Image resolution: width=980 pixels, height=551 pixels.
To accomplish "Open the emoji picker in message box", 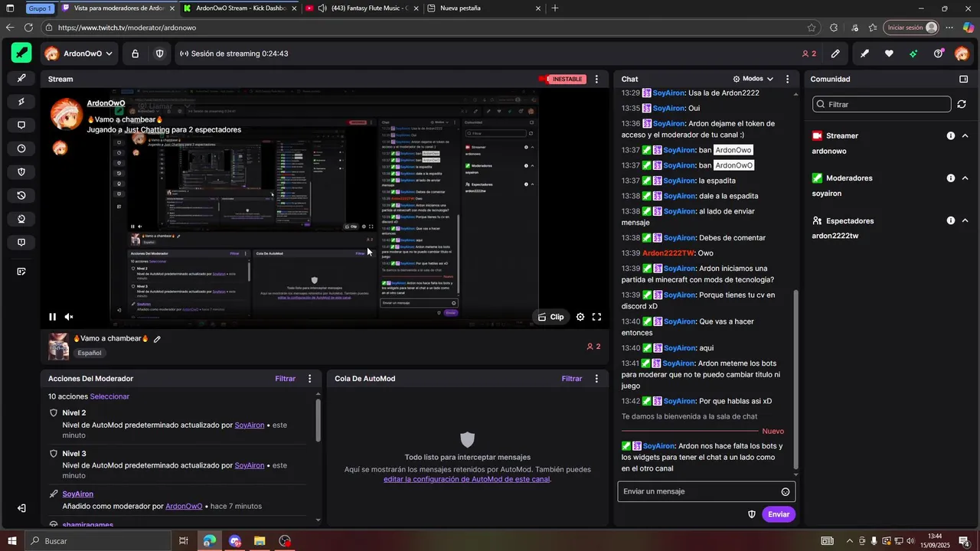I will 785,492.
